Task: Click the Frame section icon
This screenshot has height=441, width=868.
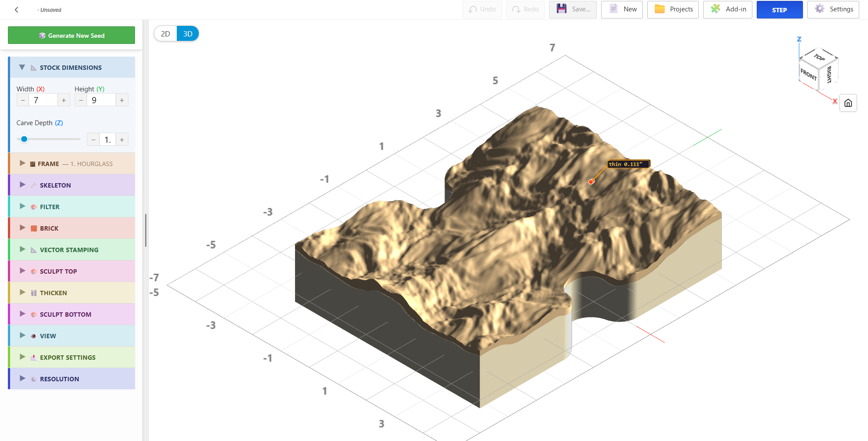Action: click(x=33, y=164)
